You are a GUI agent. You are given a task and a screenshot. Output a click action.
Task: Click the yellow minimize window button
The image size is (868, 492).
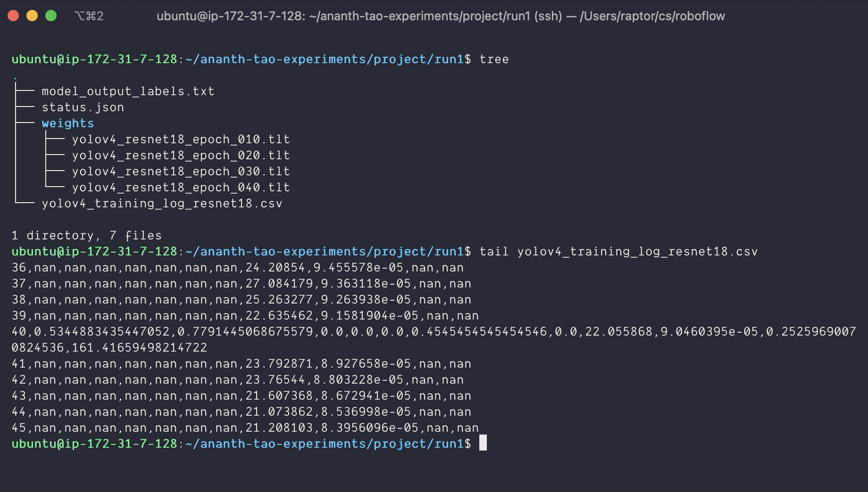tap(32, 16)
